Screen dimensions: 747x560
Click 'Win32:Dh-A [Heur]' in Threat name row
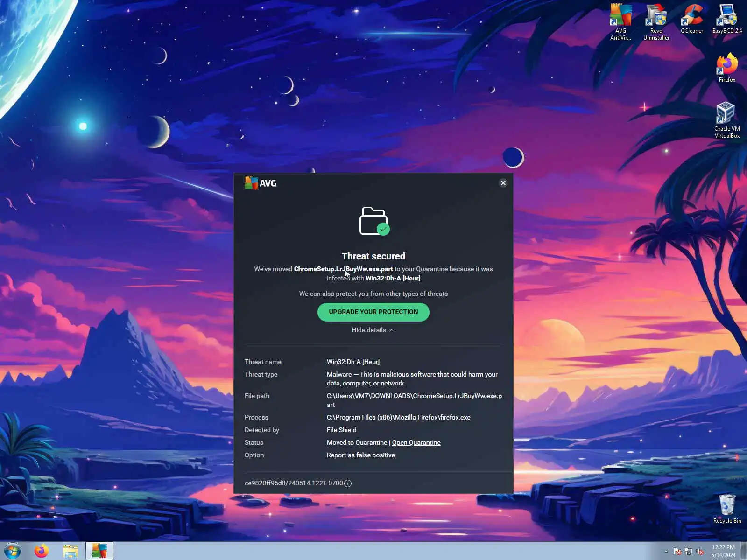353,362
